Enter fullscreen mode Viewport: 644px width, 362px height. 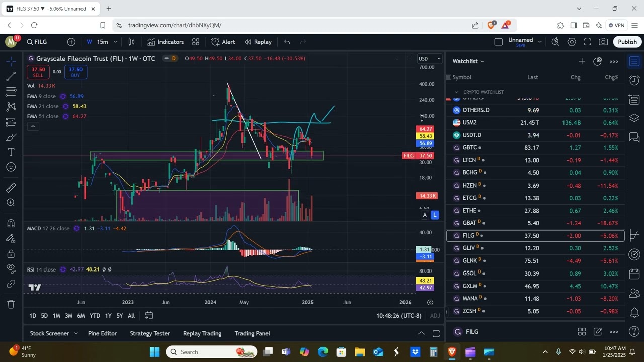tap(587, 42)
